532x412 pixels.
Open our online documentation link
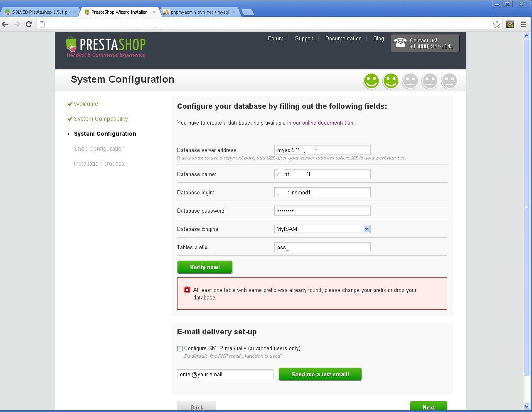click(x=323, y=123)
